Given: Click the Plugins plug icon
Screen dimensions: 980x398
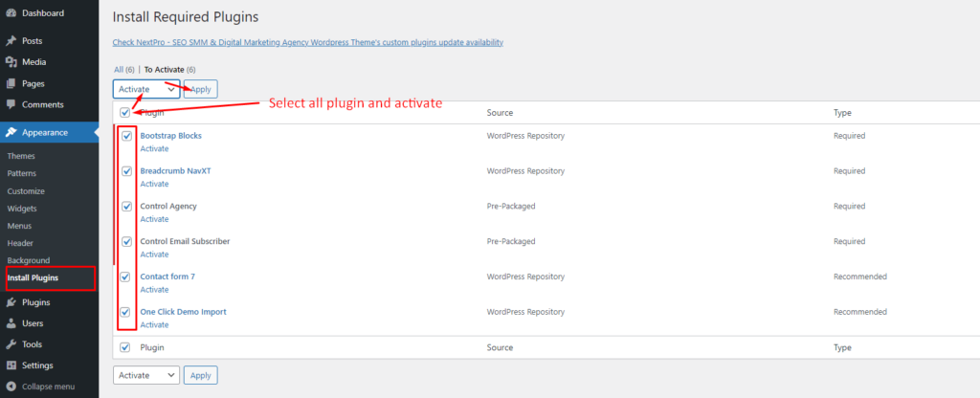Looking at the screenshot, I should click(x=11, y=302).
